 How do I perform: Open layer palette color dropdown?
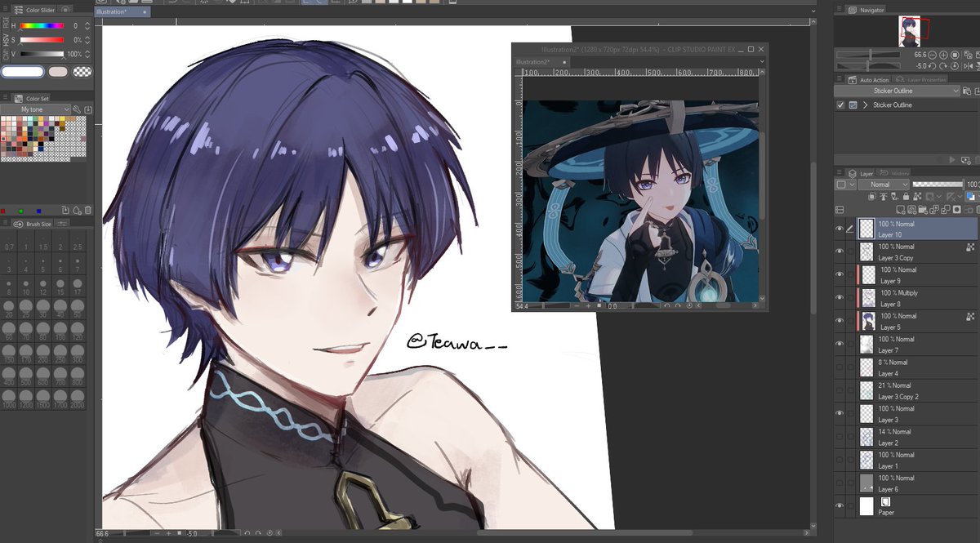(845, 185)
